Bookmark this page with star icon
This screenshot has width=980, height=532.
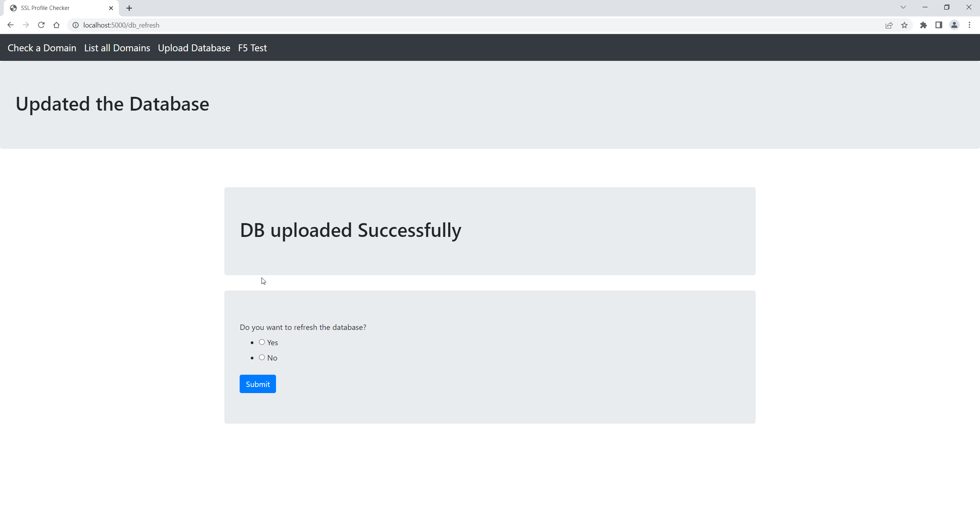904,25
